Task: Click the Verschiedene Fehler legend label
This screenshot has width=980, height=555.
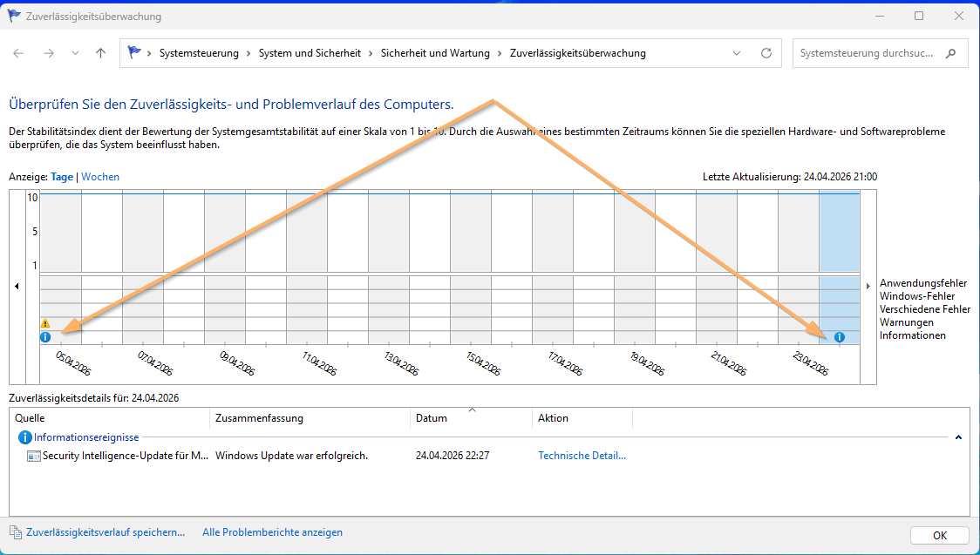Action: pyautogui.click(x=925, y=309)
